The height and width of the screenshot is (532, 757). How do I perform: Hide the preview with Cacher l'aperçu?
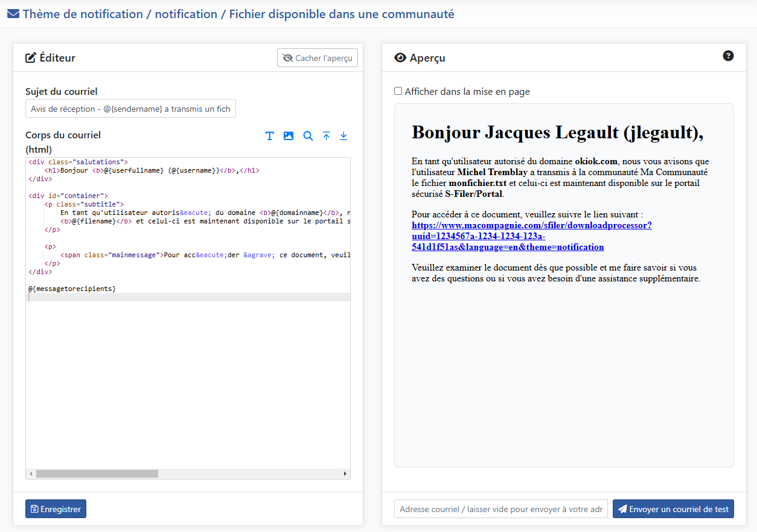(x=318, y=58)
